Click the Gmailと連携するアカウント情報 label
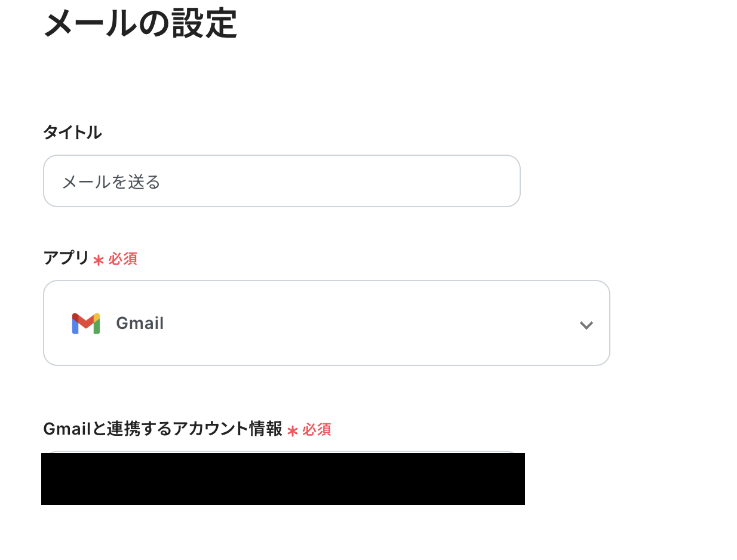737x560 pixels. (162, 429)
